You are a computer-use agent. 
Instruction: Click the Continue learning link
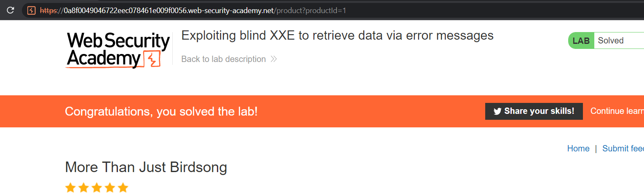[x=617, y=111]
